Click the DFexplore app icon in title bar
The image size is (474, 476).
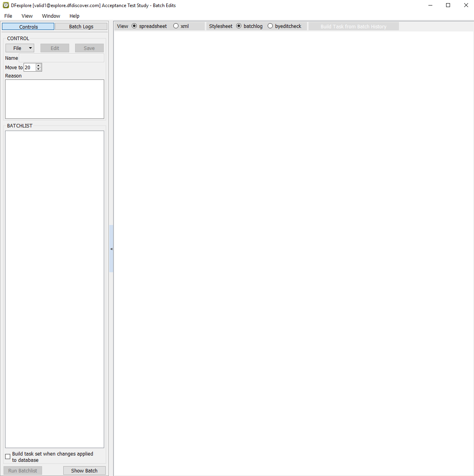[6, 6]
